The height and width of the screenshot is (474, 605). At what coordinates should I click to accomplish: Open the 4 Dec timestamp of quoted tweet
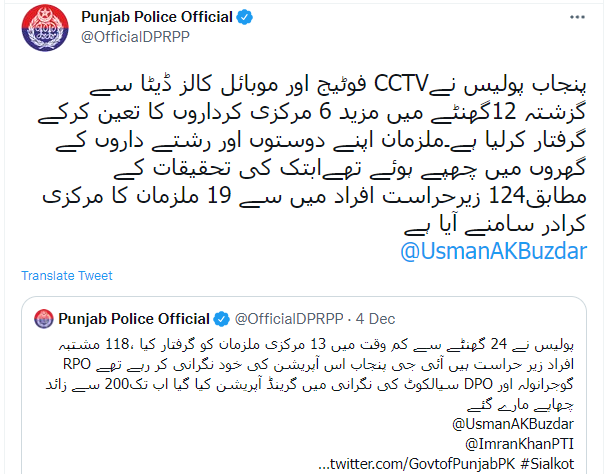[x=375, y=319]
